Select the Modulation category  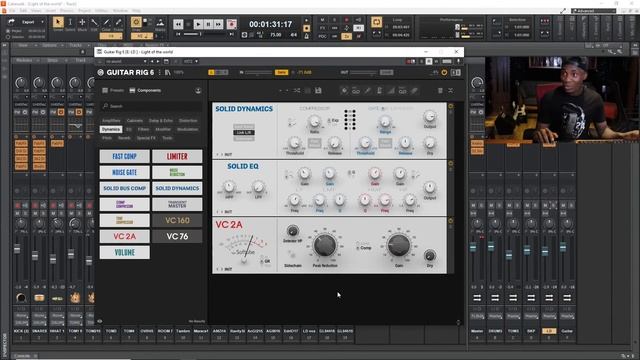(x=187, y=129)
